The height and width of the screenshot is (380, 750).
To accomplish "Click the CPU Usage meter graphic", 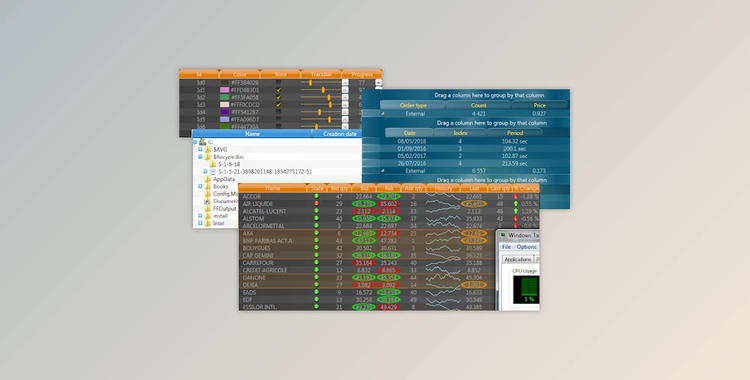I will coord(526,290).
